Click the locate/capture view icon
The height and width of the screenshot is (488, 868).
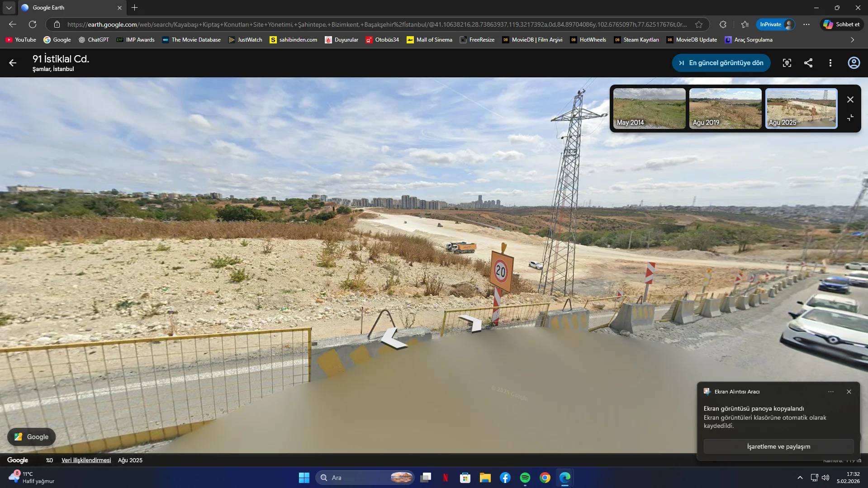click(787, 63)
